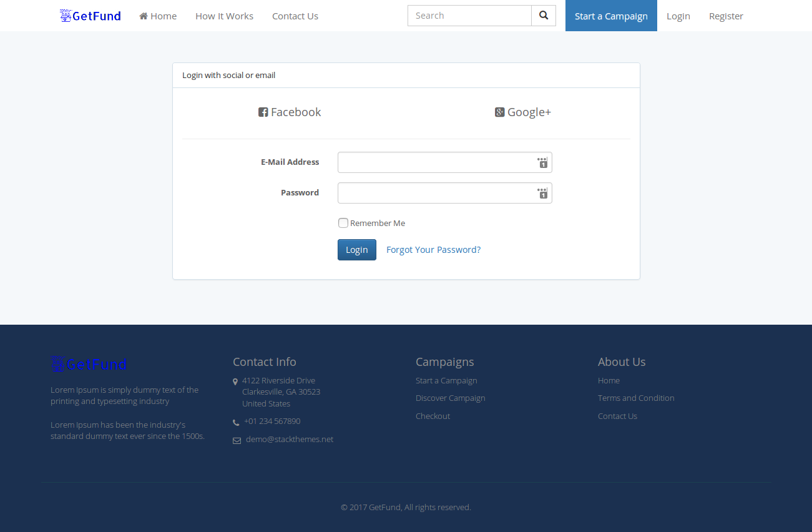Click the Facebook icon in login panel
This screenshot has width=812, height=532.
[263, 112]
